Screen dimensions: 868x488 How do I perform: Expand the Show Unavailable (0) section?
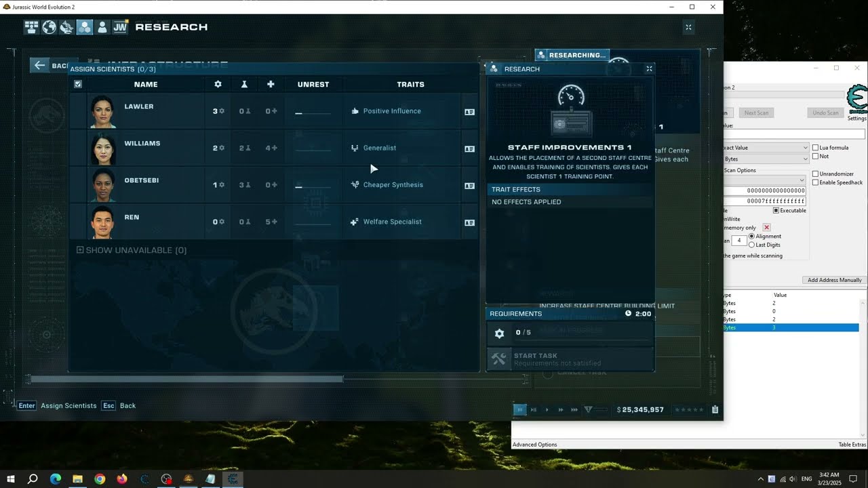click(x=132, y=250)
